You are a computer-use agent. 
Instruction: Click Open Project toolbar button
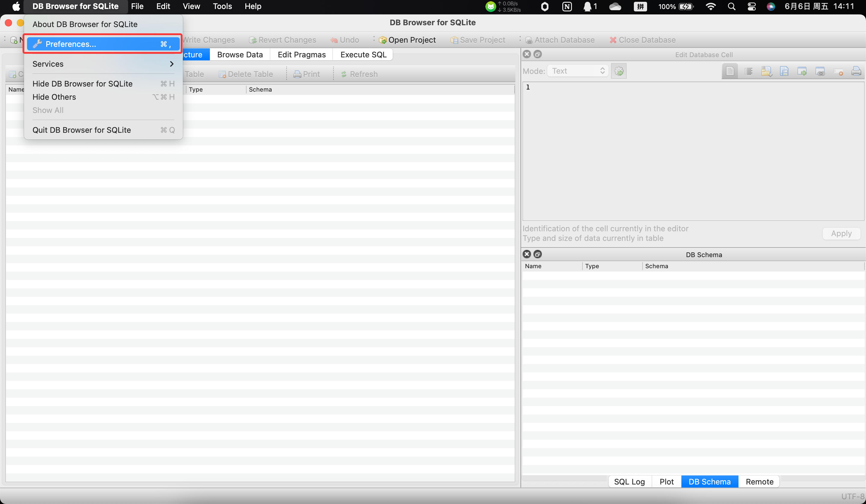coord(407,40)
